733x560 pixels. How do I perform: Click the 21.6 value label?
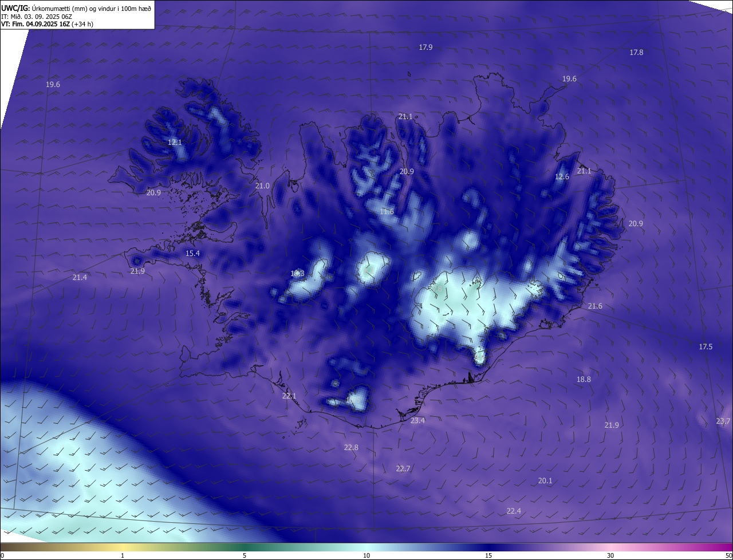click(x=595, y=306)
